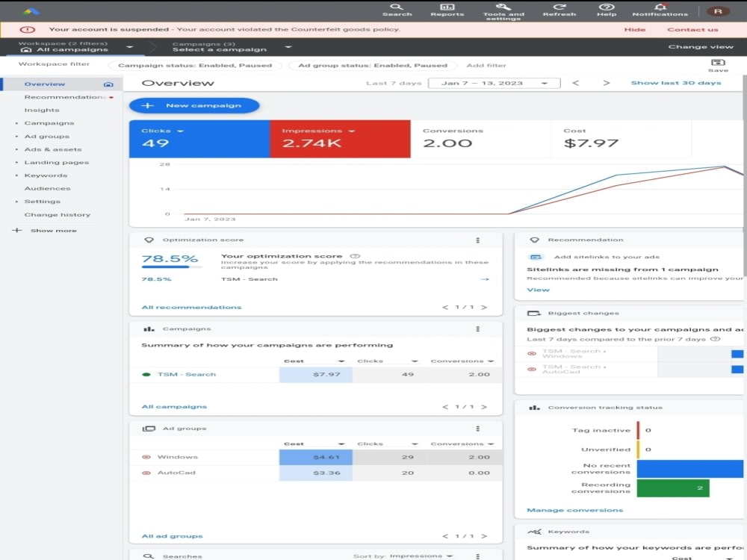Open Overview in the sidebar

[x=45, y=84]
